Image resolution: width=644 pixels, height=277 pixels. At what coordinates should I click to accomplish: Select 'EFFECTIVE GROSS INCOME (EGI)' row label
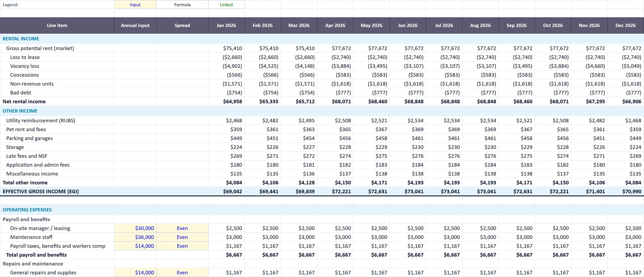pos(41,191)
